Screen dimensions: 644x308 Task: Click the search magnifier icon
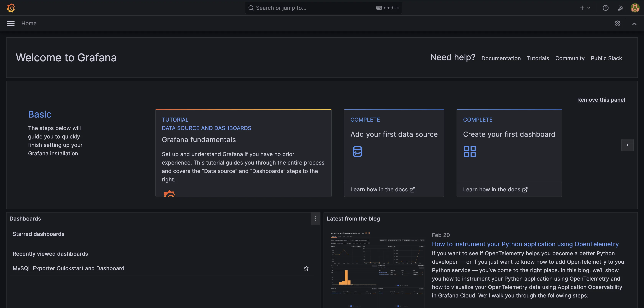[251, 8]
